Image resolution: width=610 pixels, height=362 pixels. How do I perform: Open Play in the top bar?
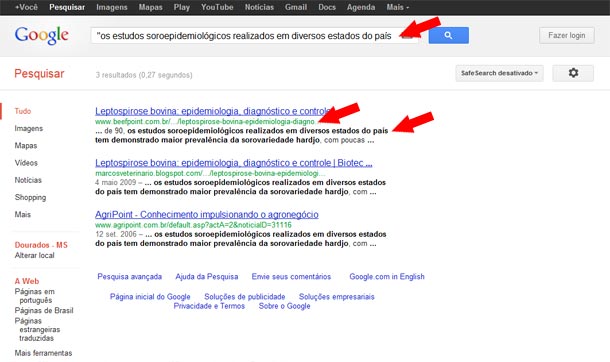click(182, 7)
